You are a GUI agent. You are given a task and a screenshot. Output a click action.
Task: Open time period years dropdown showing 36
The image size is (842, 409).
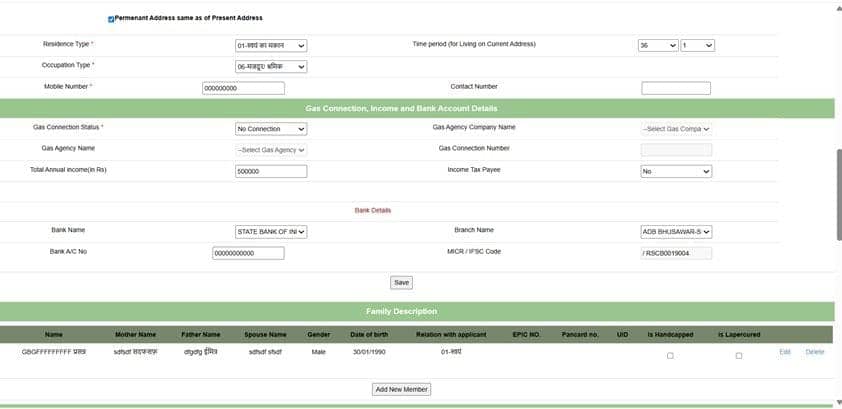coord(657,45)
